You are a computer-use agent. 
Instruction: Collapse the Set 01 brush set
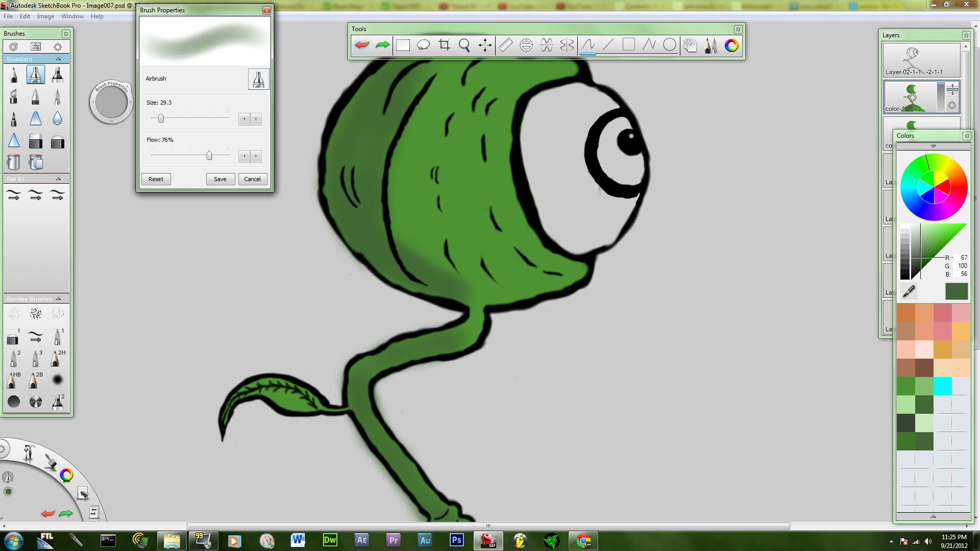[x=58, y=179]
